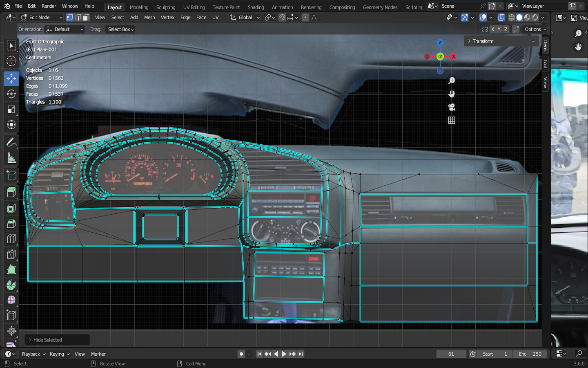Toggle X-axis mirror option

pyautogui.click(x=492, y=29)
